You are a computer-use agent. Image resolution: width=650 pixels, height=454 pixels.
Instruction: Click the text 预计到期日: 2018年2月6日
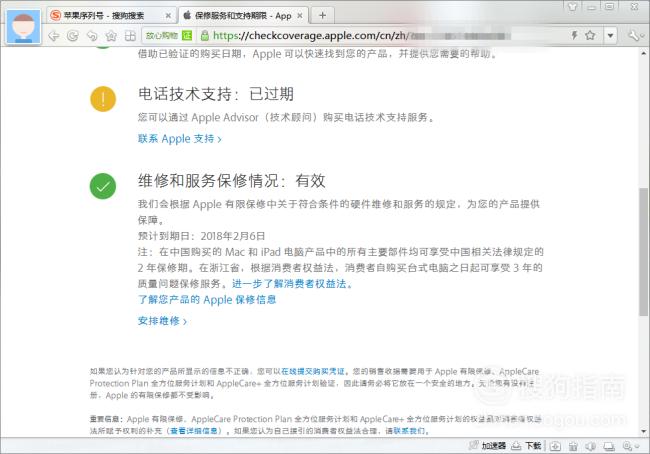click(201, 236)
